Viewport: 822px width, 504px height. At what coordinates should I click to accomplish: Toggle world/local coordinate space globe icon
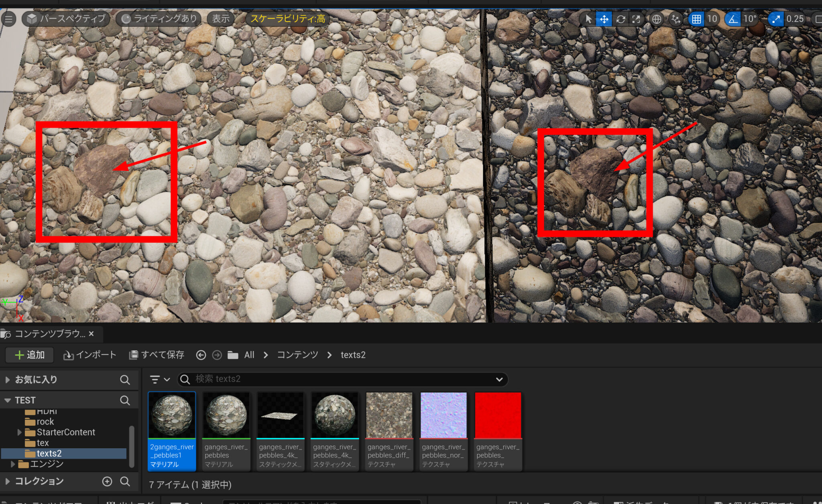coord(656,18)
